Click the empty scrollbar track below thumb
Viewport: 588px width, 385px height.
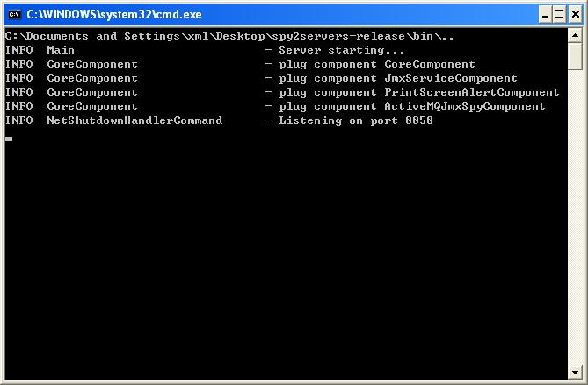pyautogui.click(x=575, y=217)
